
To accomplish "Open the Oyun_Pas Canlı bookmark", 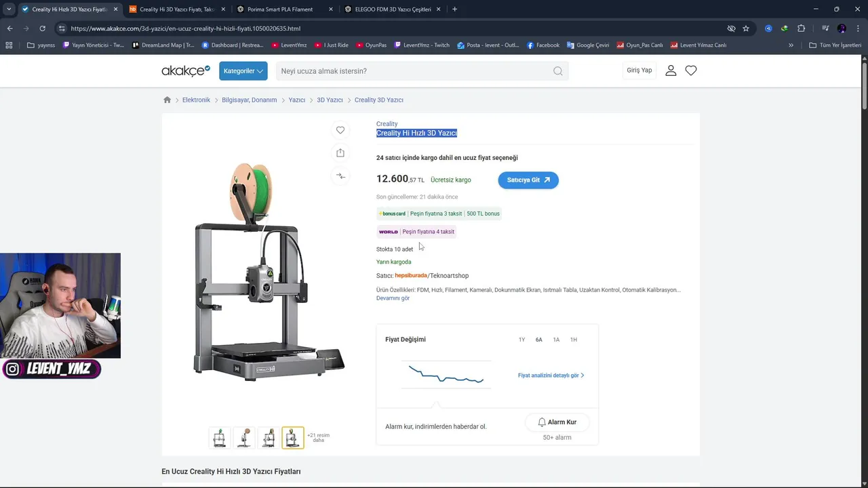I will pyautogui.click(x=639, y=45).
